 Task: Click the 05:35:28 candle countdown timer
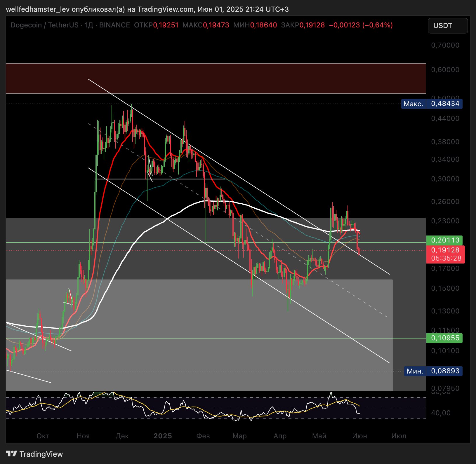pos(446,258)
